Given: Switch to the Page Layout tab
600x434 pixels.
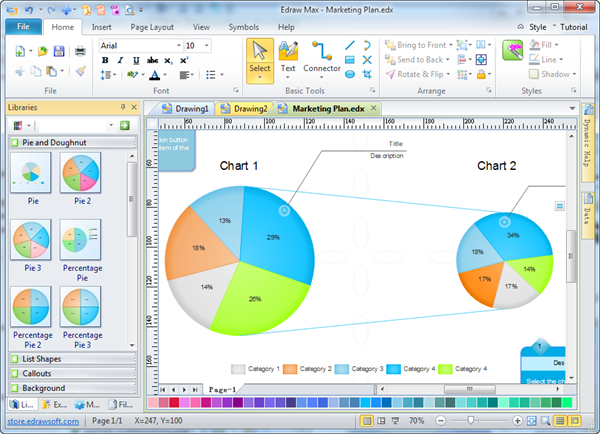Looking at the screenshot, I should pyautogui.click(x=152, y=27).
